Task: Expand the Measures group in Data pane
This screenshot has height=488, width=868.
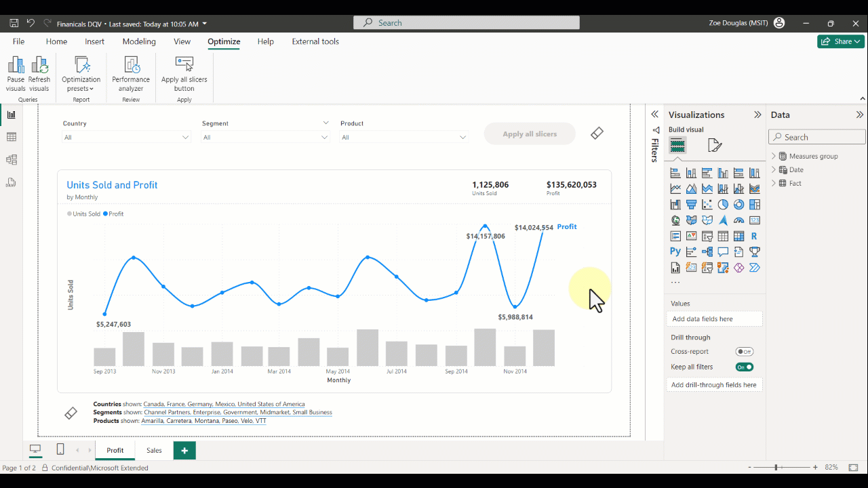Action: tap(774, 156)
